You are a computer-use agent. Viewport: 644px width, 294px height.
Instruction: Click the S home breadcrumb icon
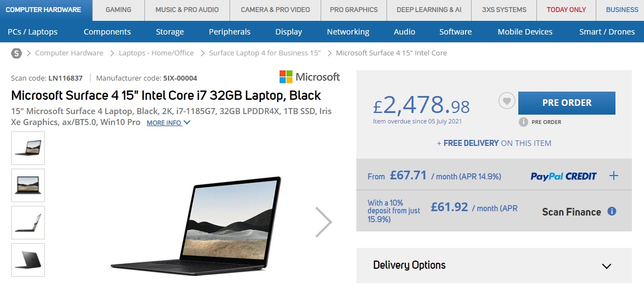click(x=16, y=53)
